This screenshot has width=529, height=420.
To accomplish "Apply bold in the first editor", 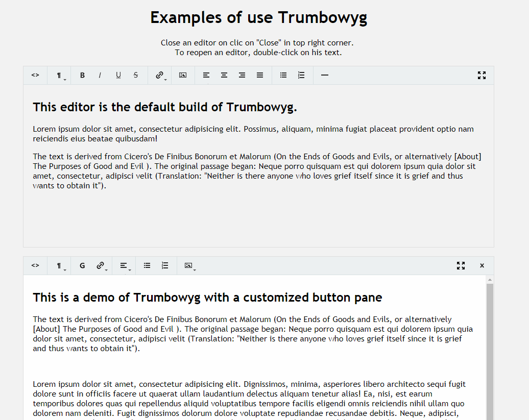I will click(x=82, y=75).
